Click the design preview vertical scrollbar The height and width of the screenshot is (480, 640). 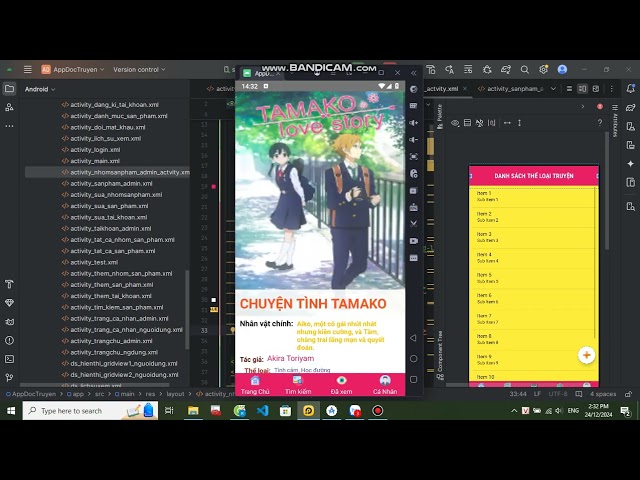pyautogui.click(x=607, y=191)
